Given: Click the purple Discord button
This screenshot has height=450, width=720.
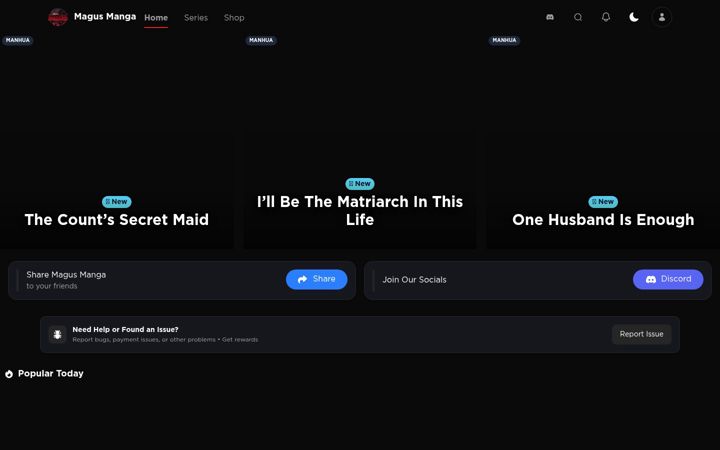Looking at the screenshot, I should coord(668,279).
